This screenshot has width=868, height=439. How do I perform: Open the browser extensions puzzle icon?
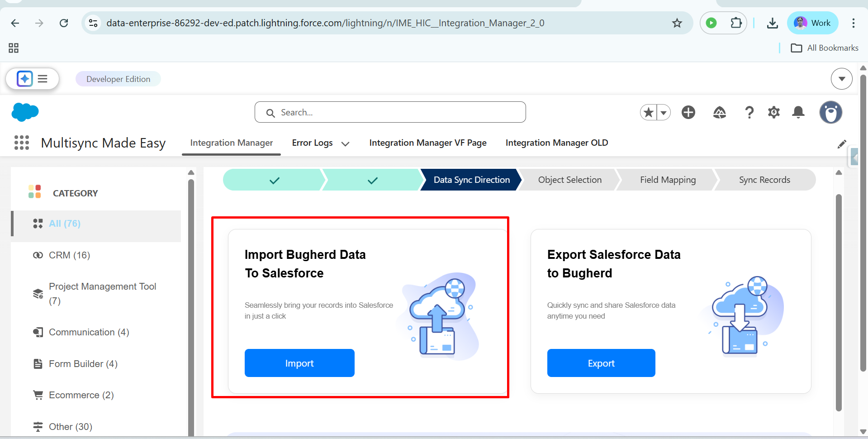click(x=736, y=23)
